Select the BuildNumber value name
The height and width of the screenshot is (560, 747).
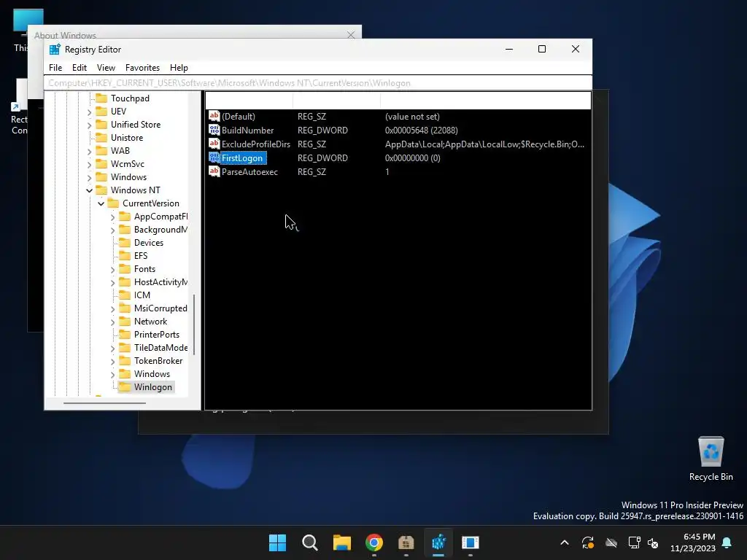point(247,130)
